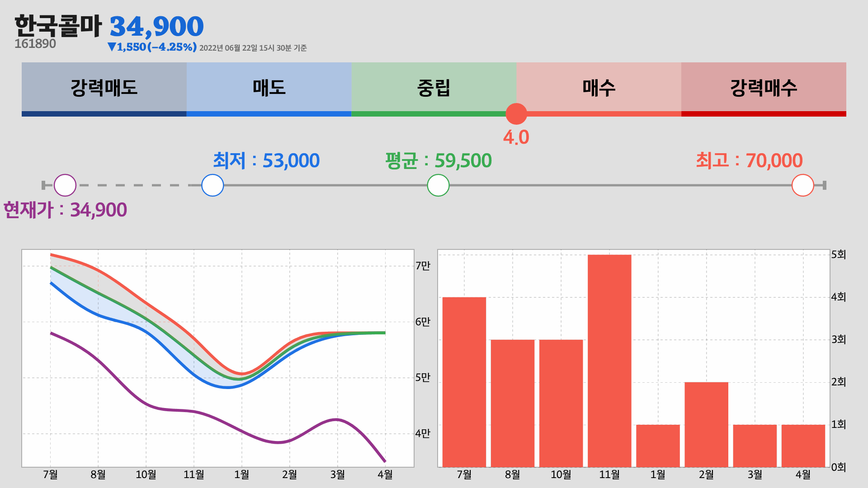Click the 34,900 headline price
Viewport: 868px width, 488px height.
point(157,27)
